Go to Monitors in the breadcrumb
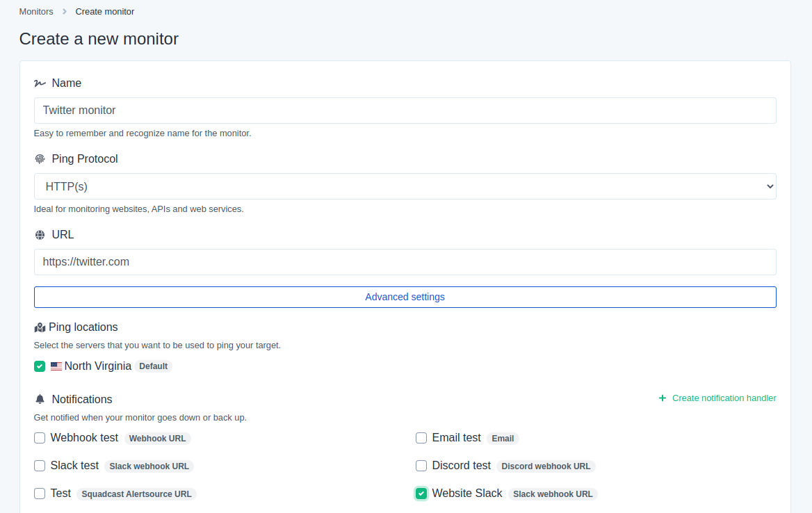This screenshot has width=812, height=513. click(36, 12)
